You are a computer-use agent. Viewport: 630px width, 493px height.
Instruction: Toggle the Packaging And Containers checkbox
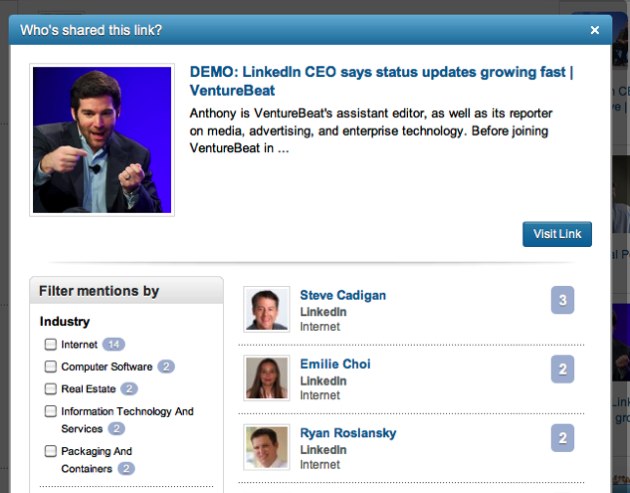point(51,451)
